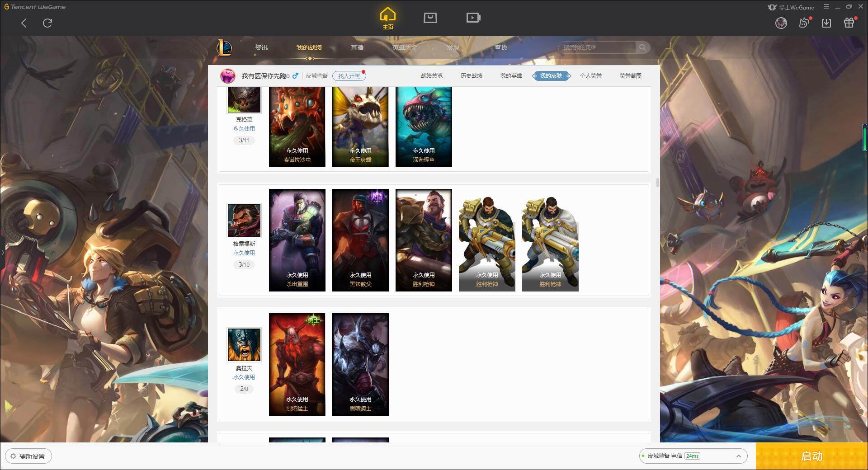868x470 pixels.
Task: Open 辅助设置 settings button
Action: [28, 456]
